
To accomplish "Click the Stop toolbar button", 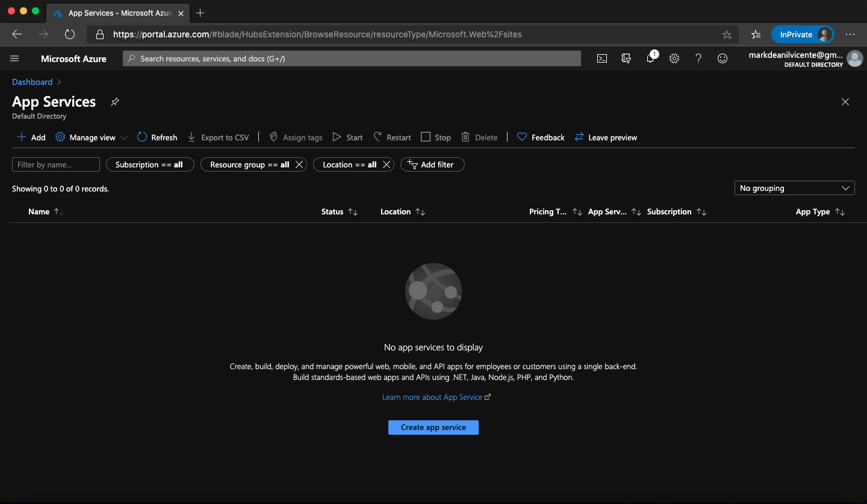I will [436, 137].
